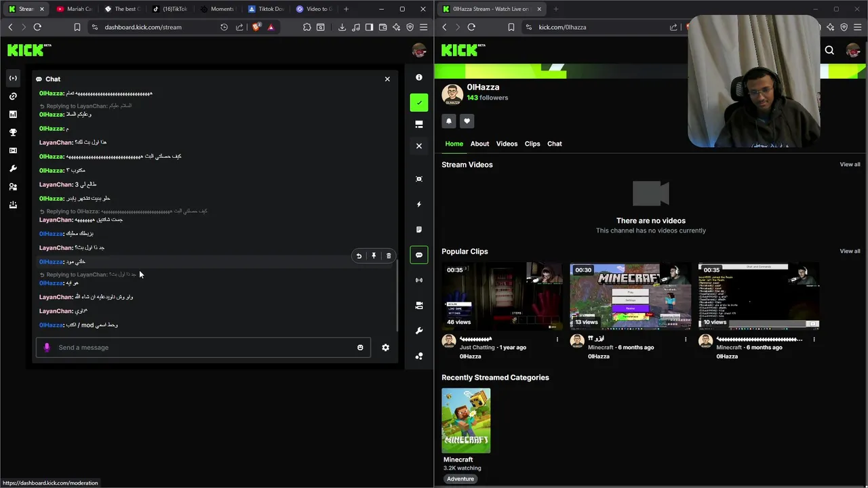The height and width of the screenshot is (488, 868).
Task: Open profile avatar in dashboard window header
Action: tap(419, 50)
